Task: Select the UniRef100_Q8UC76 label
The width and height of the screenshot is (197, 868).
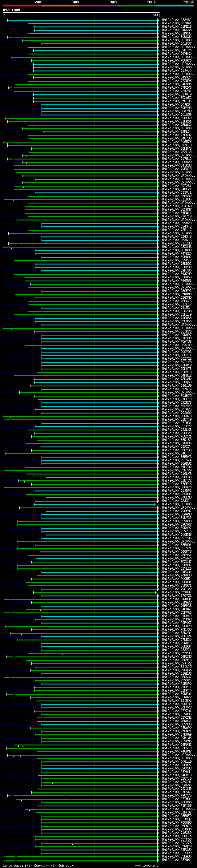Action: [176, 301]
